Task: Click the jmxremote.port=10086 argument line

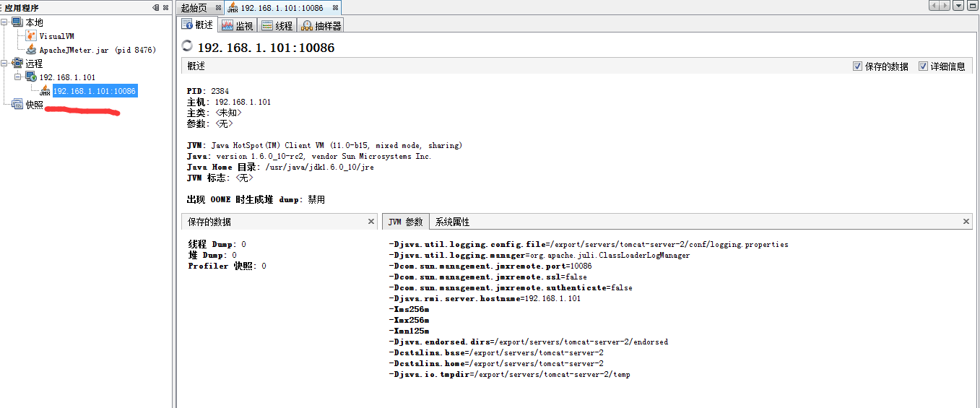Action: click(490, 266)
